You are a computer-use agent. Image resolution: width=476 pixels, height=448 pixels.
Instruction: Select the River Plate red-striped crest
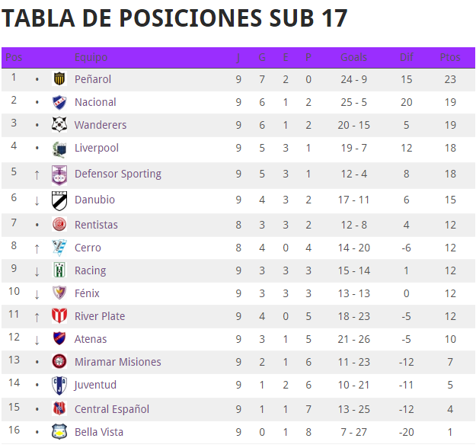59,316
